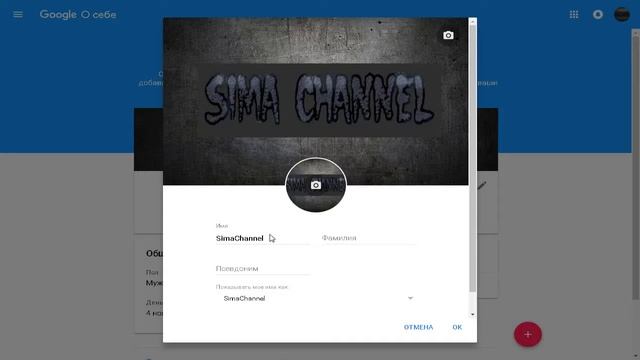This screenshot has height=360, width=640.
Task: Click the Google О себе logo
Action: coord(78,15)
